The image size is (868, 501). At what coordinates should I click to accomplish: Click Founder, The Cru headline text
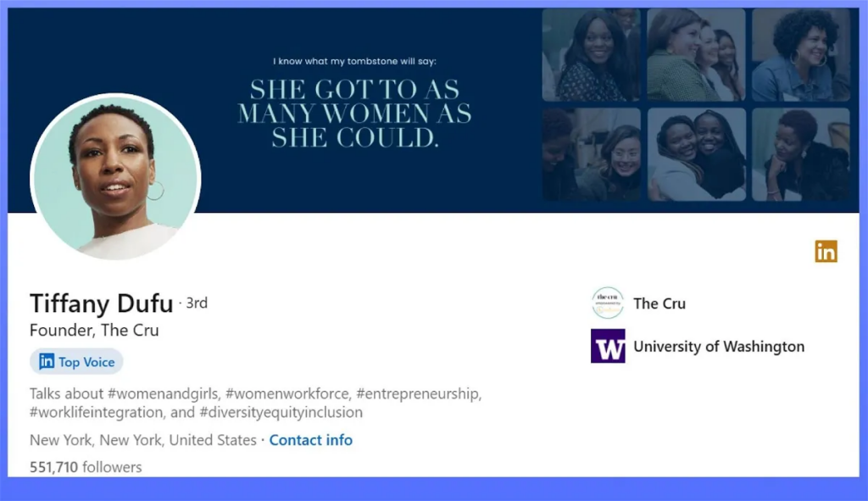93,331
